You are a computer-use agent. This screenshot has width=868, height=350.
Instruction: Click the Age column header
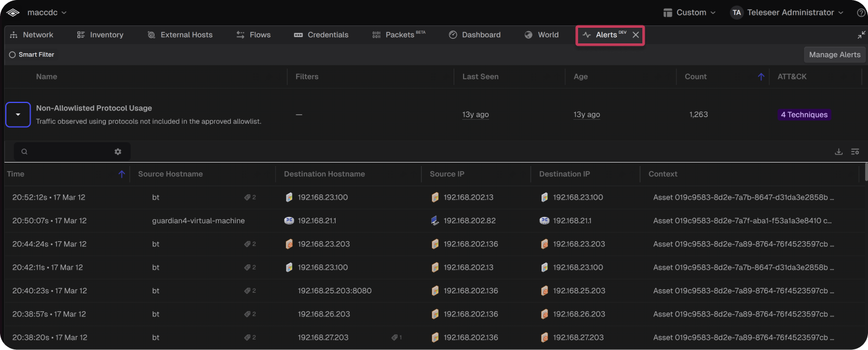(x=580, y=76)
